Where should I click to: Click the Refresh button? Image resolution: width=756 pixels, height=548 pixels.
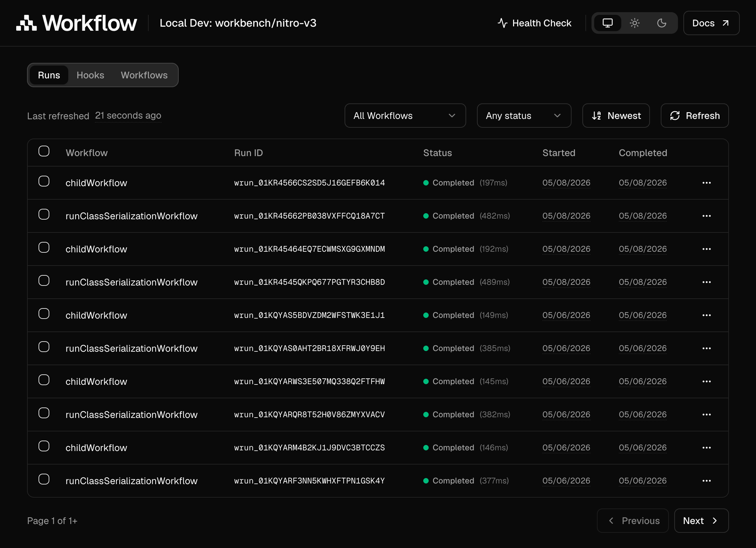pos(695,116)
